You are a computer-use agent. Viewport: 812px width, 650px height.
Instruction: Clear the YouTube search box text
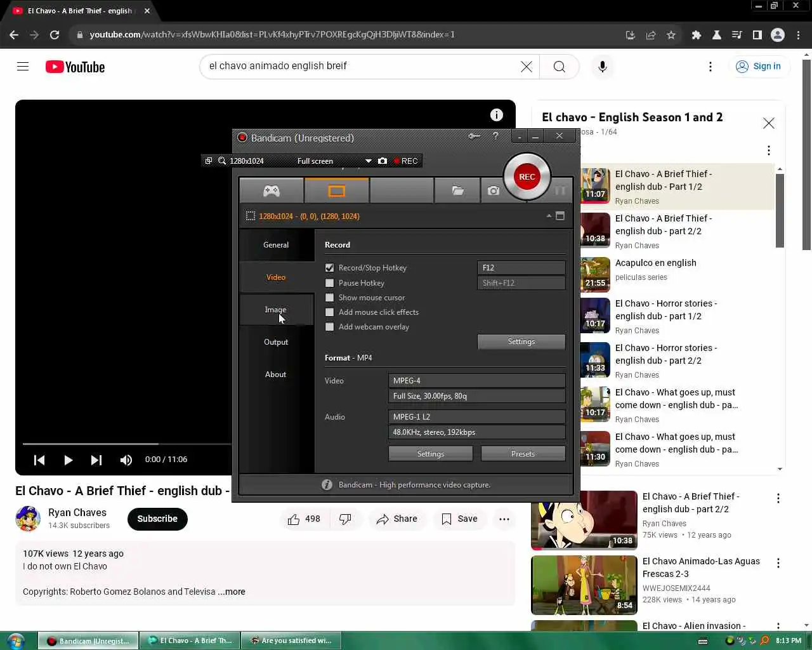point(527,66)
